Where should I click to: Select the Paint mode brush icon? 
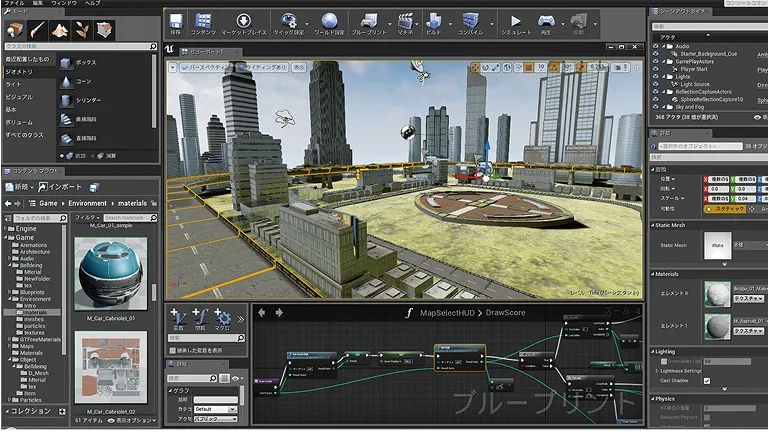point(36,30)
